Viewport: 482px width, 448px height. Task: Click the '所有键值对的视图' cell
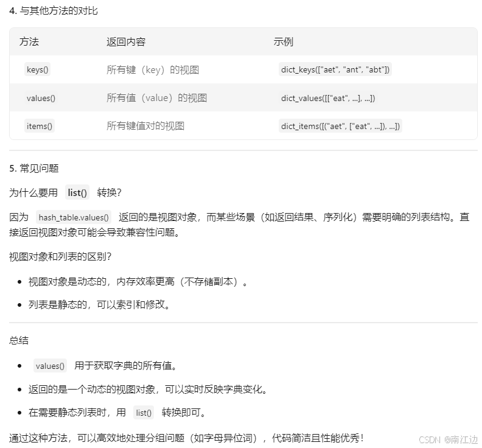coord(145,126)
